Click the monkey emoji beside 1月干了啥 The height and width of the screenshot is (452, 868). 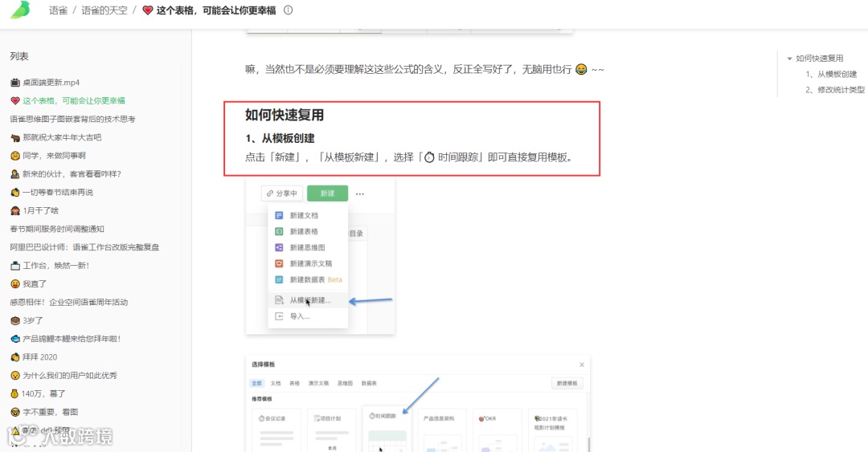pyautogui.click(x=15, y=210)
